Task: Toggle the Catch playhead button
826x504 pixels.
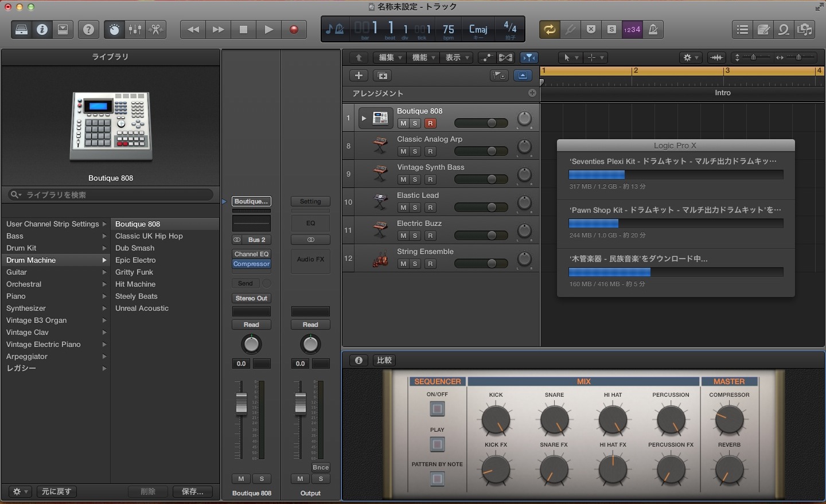Action: click(x=529, y=57)
